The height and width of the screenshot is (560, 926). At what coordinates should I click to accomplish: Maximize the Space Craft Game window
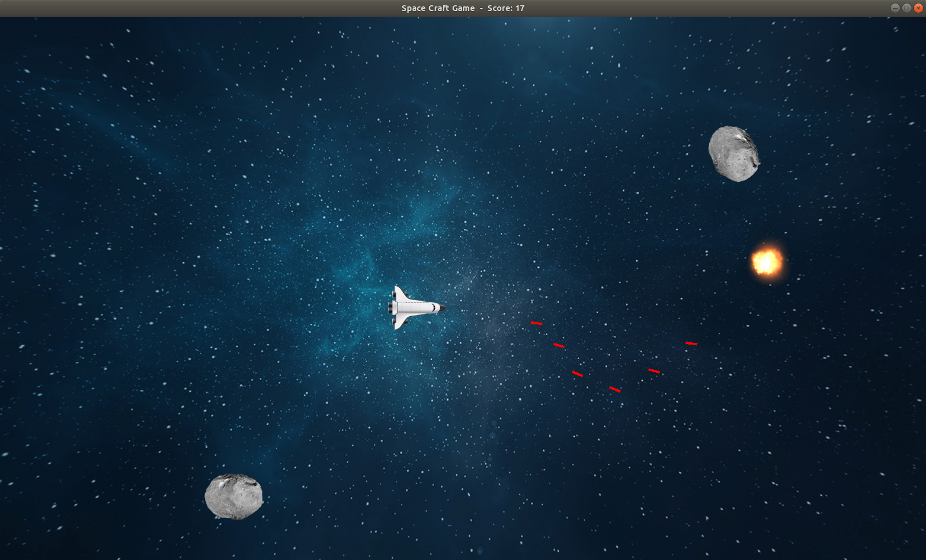907,8
